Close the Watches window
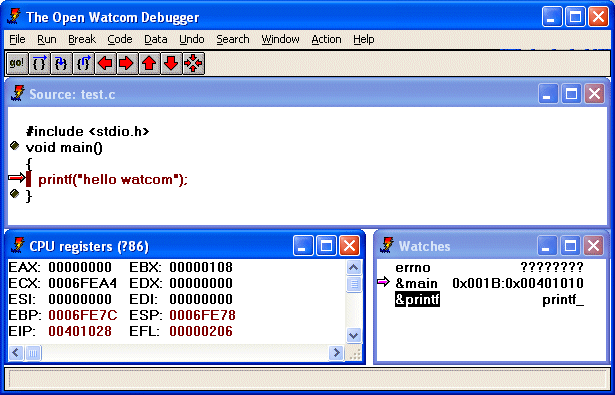The height and width of the screenshot is (395, 615). [x=593, y=246]
